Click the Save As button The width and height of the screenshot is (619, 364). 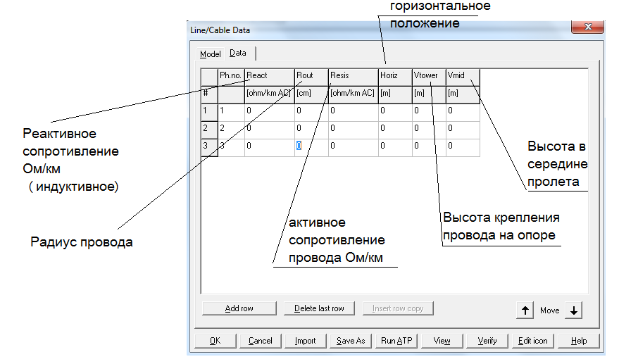click(x=351, y=341)
